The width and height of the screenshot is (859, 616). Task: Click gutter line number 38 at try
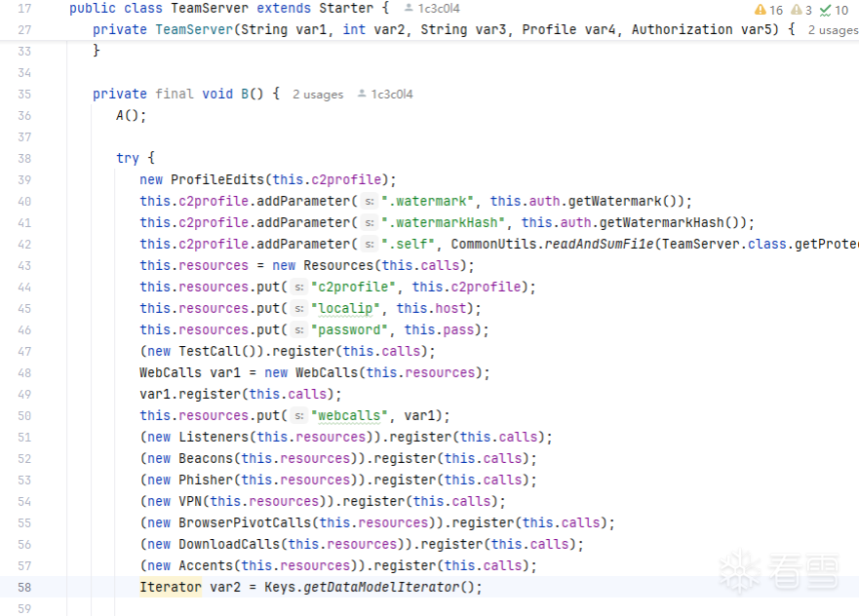tap(24, 159)
